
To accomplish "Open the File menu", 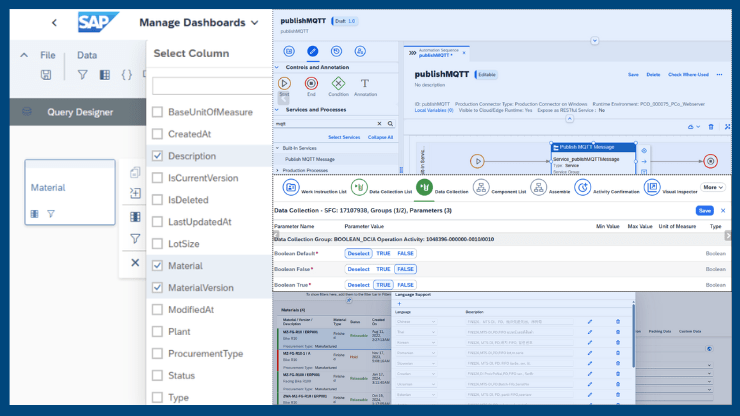I will pyautogui.click(x=48, y=55).
